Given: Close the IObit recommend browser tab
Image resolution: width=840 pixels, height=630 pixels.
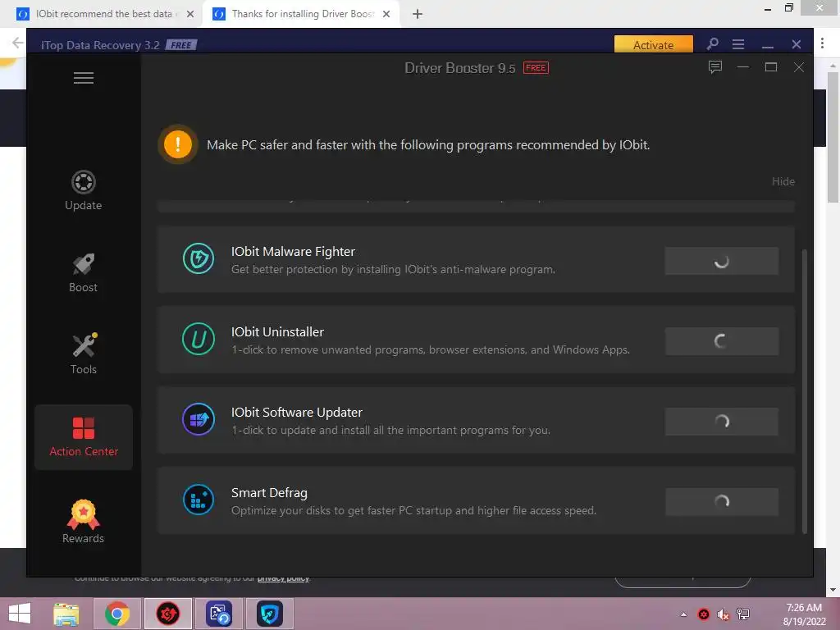Looking at the screenshot, I should tap(190, 14).
